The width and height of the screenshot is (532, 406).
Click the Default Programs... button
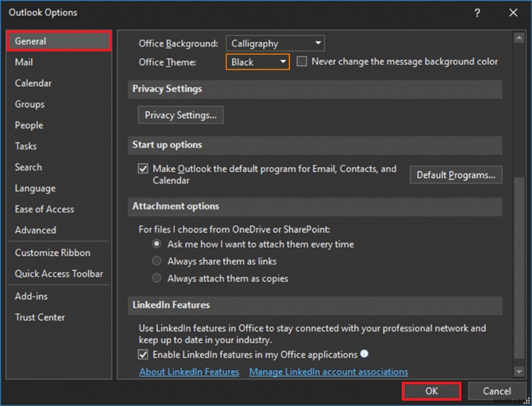click(456, 175)
